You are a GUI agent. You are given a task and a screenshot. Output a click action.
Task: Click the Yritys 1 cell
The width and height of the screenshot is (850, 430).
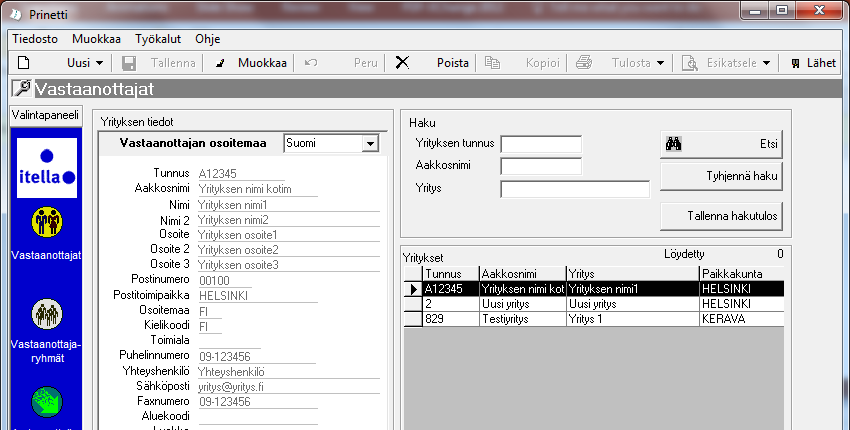[x=633, y=319]
